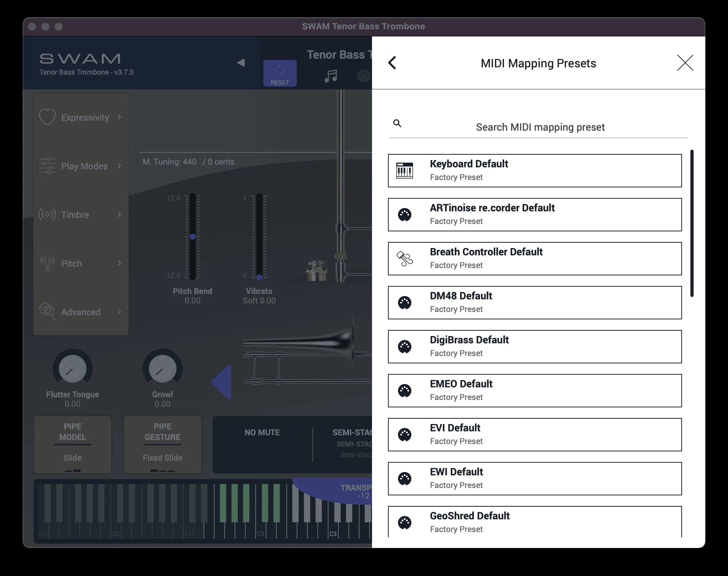Screen dimensions: 728x576
Task: Click the keyboard icon of Keyboard Default
Action: coord(404,171)
